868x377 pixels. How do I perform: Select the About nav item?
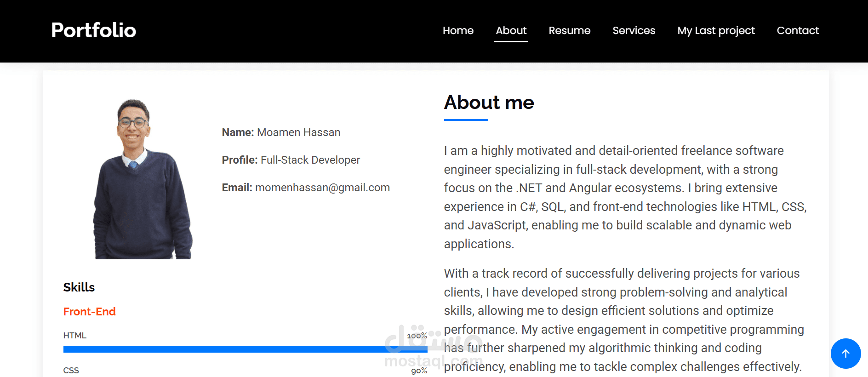[511, 31]
